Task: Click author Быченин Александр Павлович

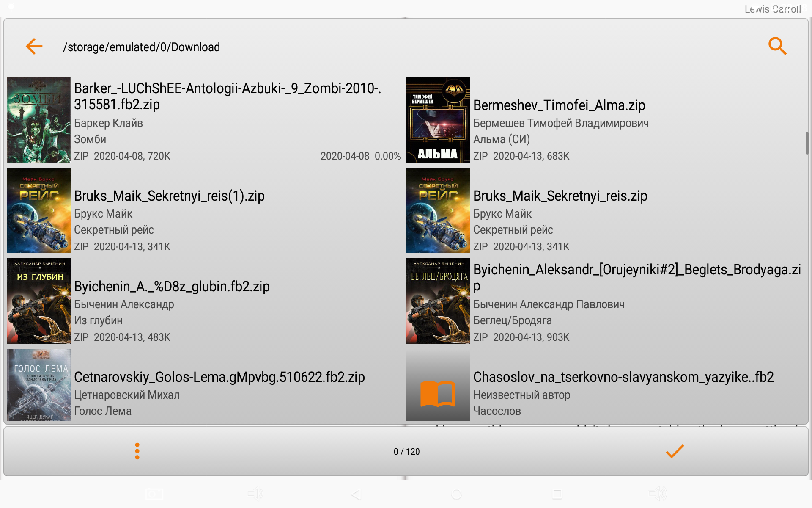Action: (549, 304)
